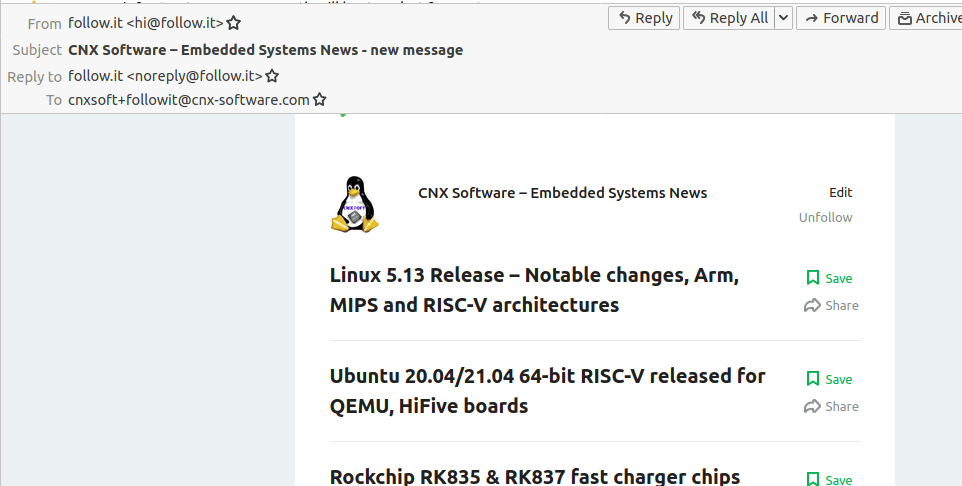The height and width of the screenshot is (486, 962).
Task: Open the Ubuntu 64-bit RISC-V article
Action: click(x=547, y=390)
